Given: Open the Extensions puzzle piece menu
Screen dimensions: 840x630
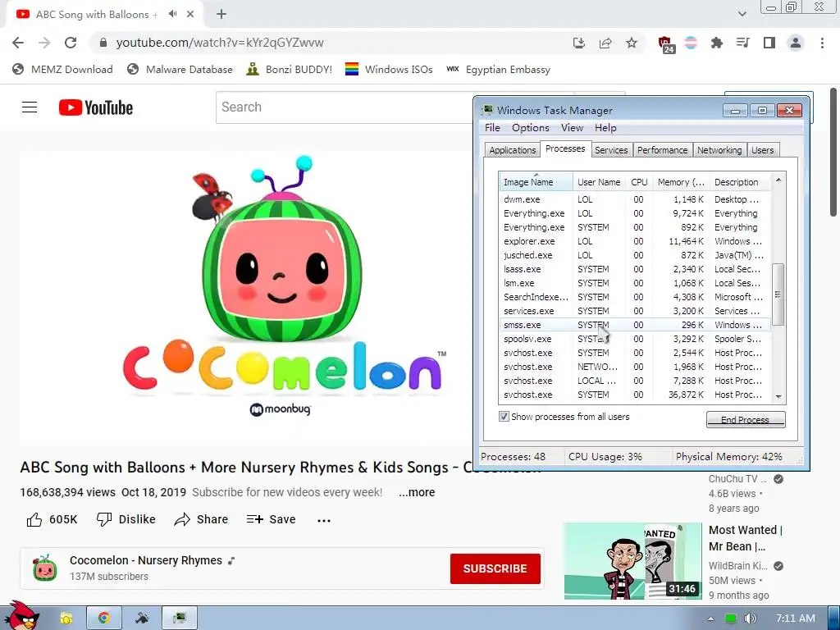Looking at the screenshot, I should pos(716,43).
